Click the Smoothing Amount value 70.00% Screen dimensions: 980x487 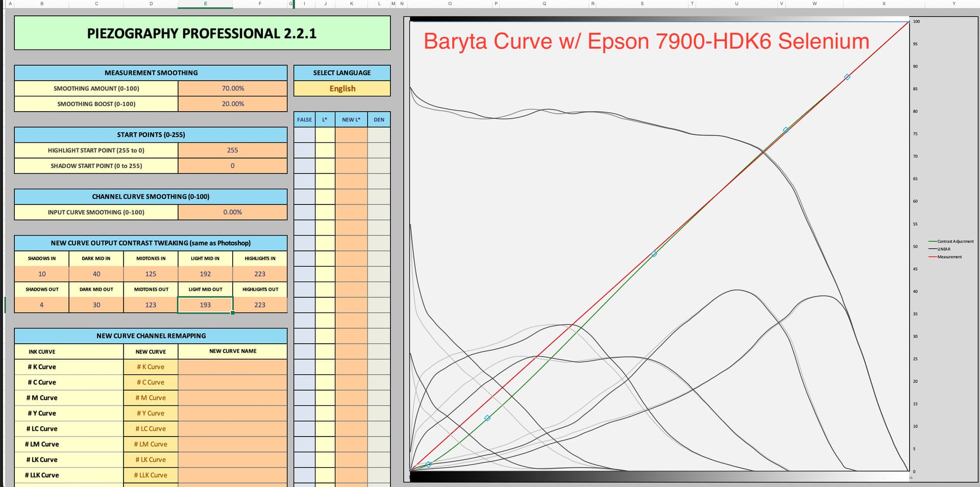coord(233,89)
